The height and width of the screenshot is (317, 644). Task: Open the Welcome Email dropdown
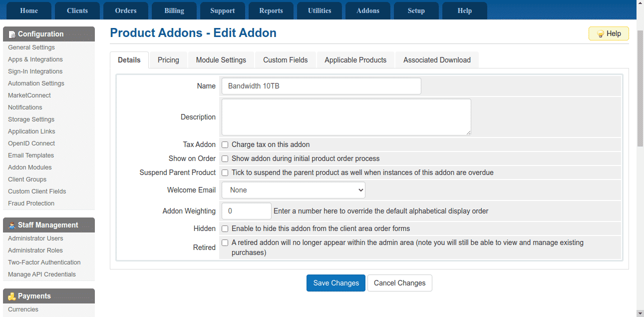294,190
